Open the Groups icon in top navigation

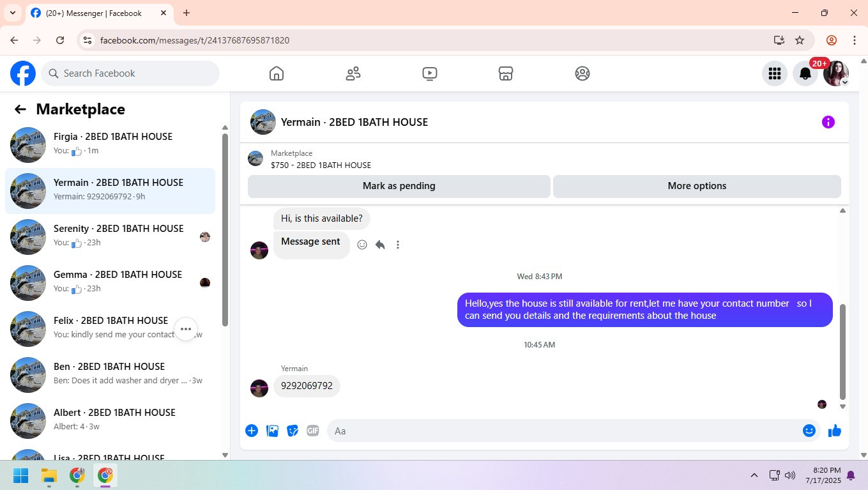(x=582, y=73)
